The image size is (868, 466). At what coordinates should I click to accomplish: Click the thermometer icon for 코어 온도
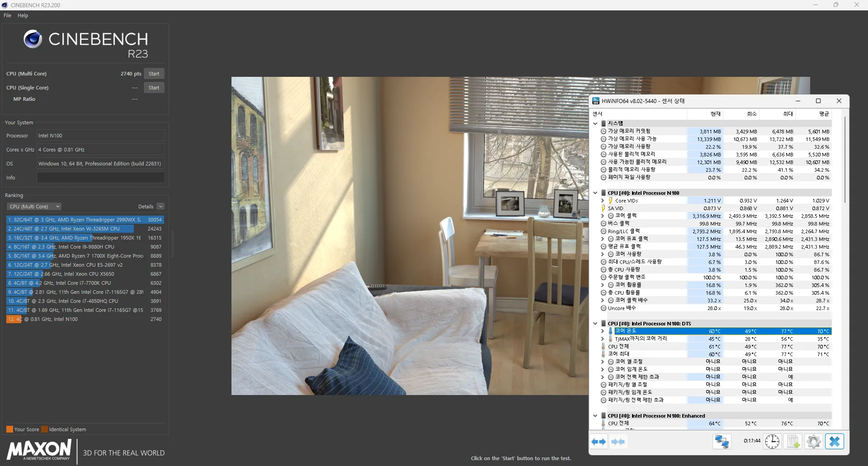pyautogui.click(x=610, y=331)
